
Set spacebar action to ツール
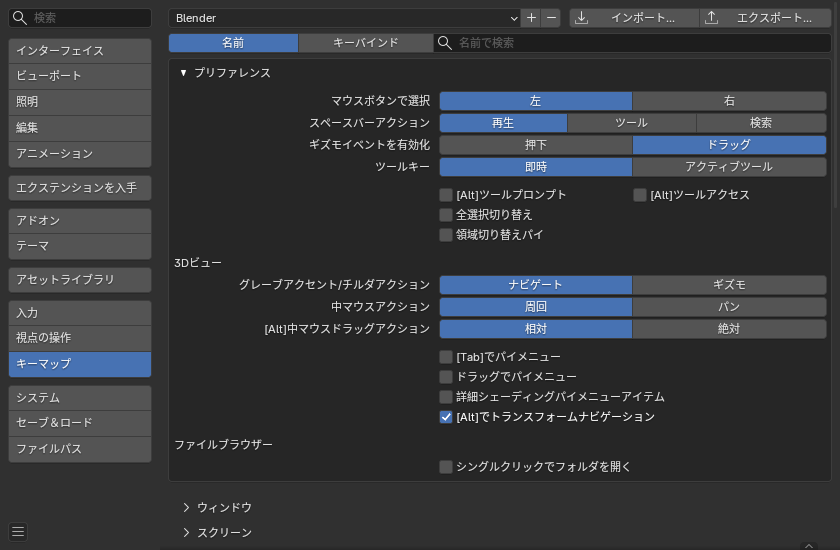coord(632,123)
